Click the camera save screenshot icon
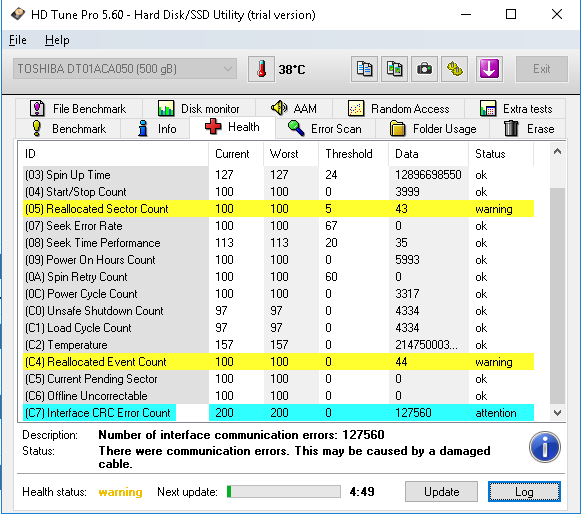Screen dimensions: 581x515 424,69
